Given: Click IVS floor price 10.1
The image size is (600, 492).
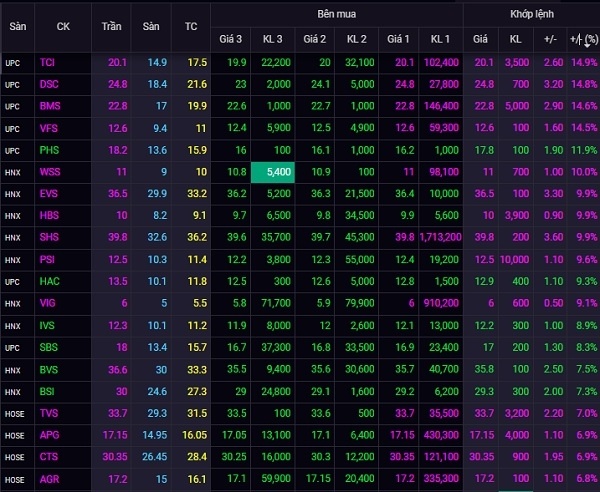Looking at the screenshot, I should point(157,326).
